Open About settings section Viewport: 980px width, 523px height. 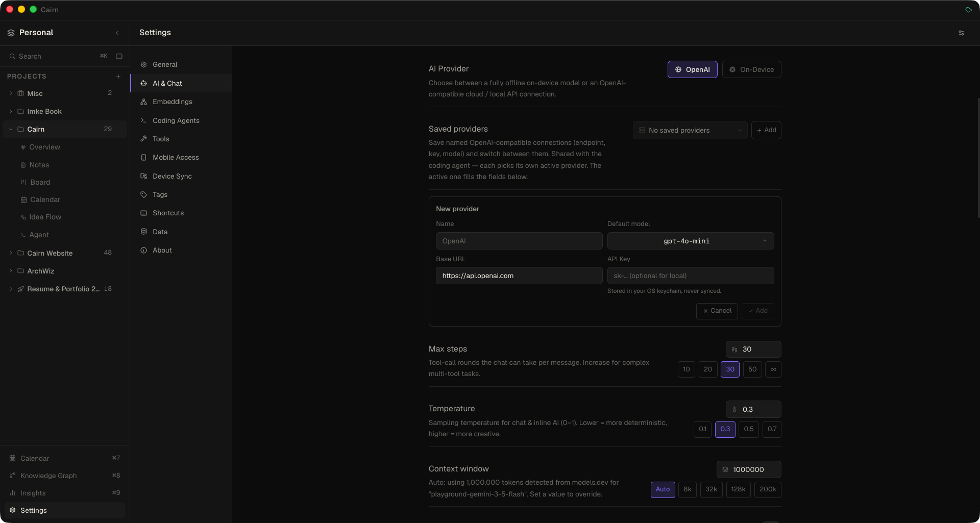(x=181, y=251)
